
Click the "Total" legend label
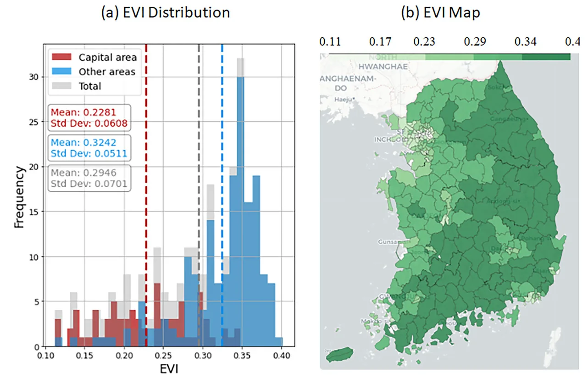tap(90, 86)
